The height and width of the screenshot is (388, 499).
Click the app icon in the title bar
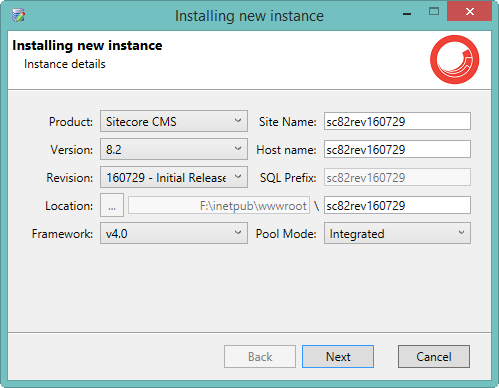[19, 16]
